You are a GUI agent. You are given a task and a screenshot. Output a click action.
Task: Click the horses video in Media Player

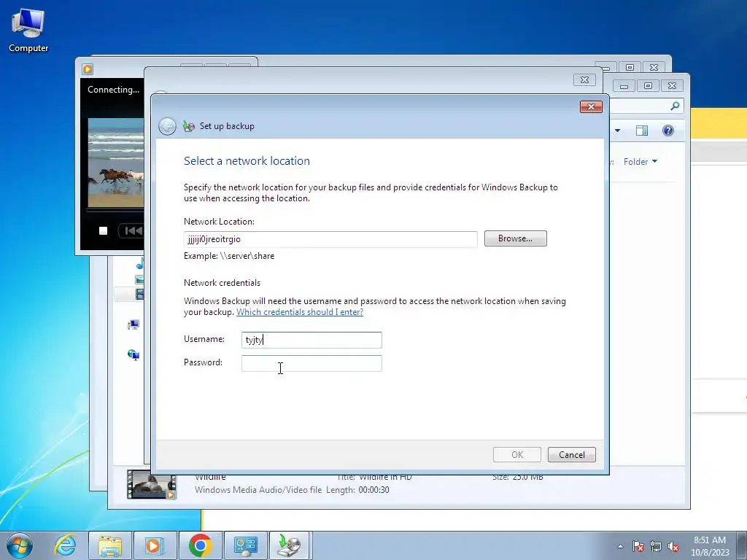[x=116, y=163]
